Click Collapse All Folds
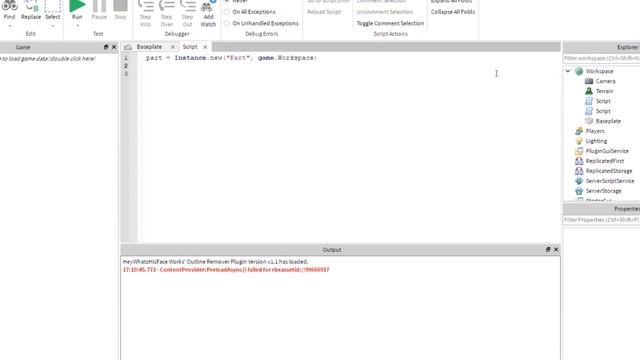Screen dimensions: 640x360 (453, 12)
